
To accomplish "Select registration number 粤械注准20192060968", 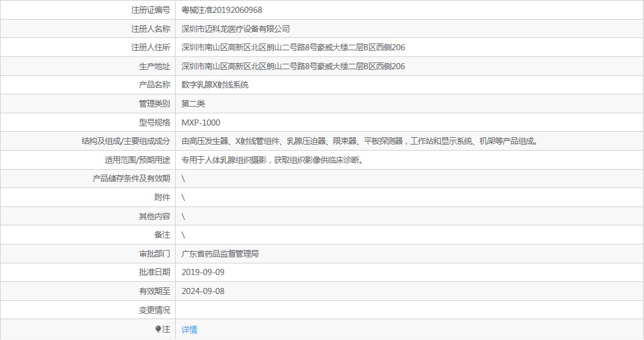I will pos(222,10).
